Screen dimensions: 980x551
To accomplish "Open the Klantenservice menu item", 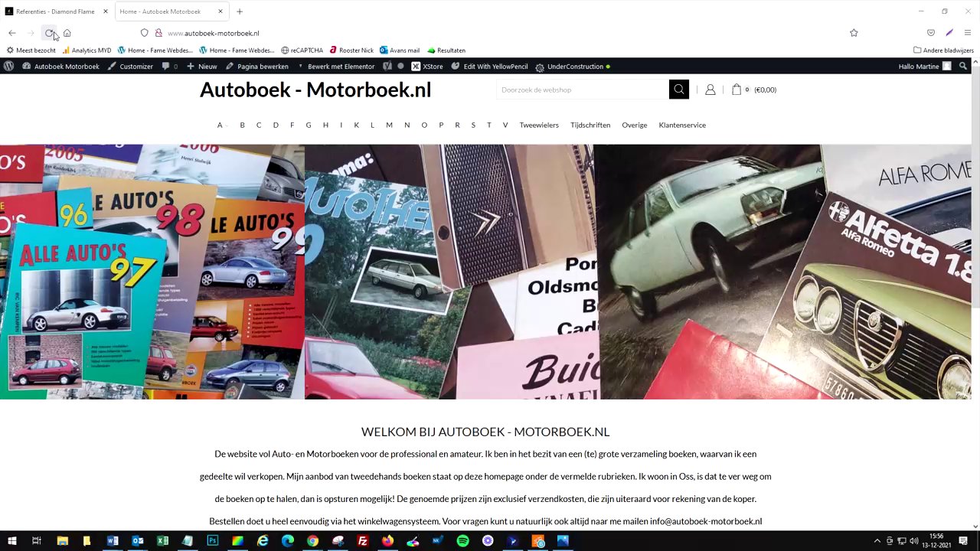I will point(682,125).
